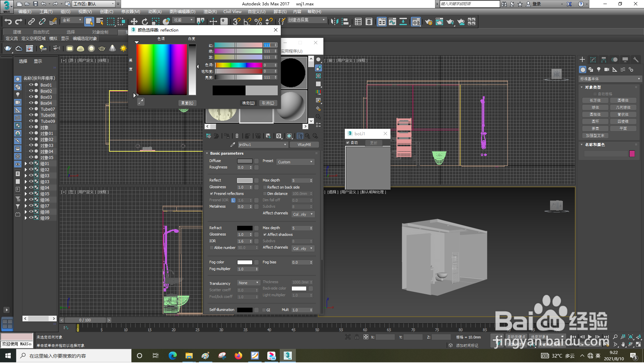Click the Undo arrow in main toolbar
The height and width of the screenshot is (363, 644).
pyautogui.click(x=8, y=22)
